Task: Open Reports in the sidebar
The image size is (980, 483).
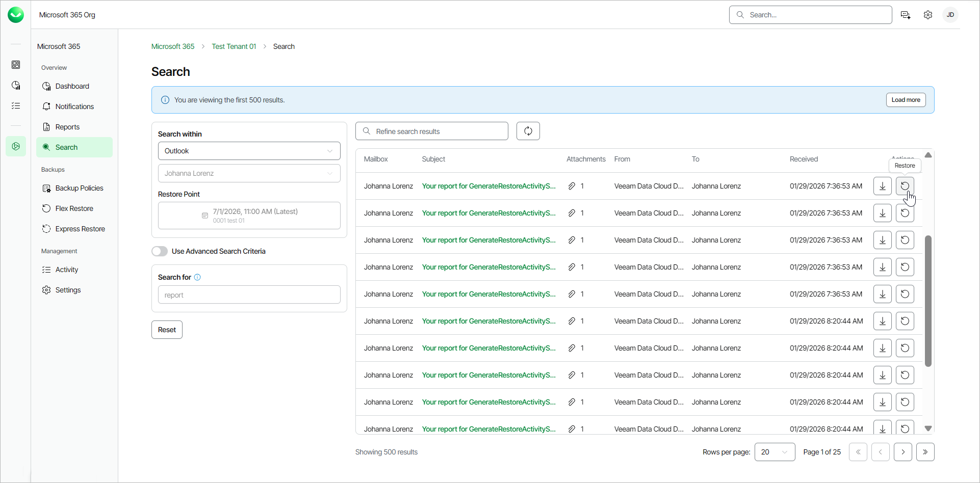Action: point(74,127)
